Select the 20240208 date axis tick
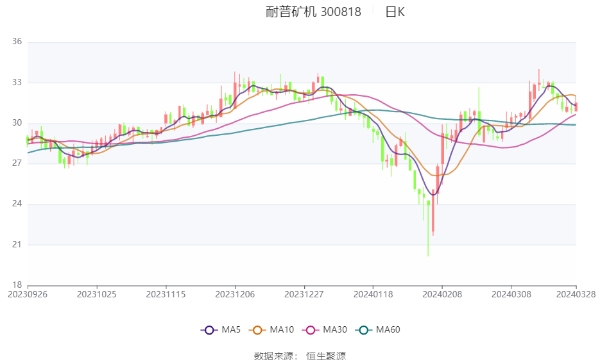This screenshot has height=364, width=600. click(x=442, y=295)
